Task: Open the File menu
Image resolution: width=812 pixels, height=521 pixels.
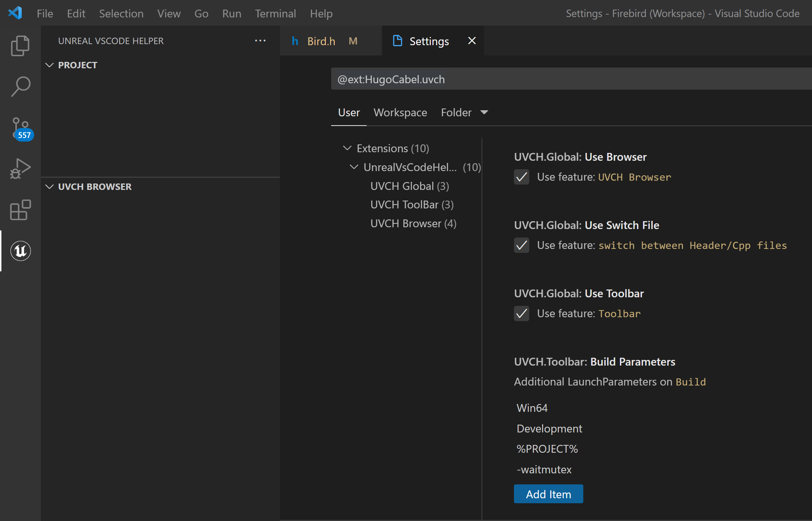Action: [45, 14]
